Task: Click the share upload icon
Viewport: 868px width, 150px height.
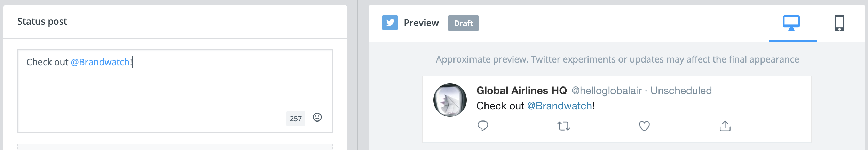Action: click(725, 126)
